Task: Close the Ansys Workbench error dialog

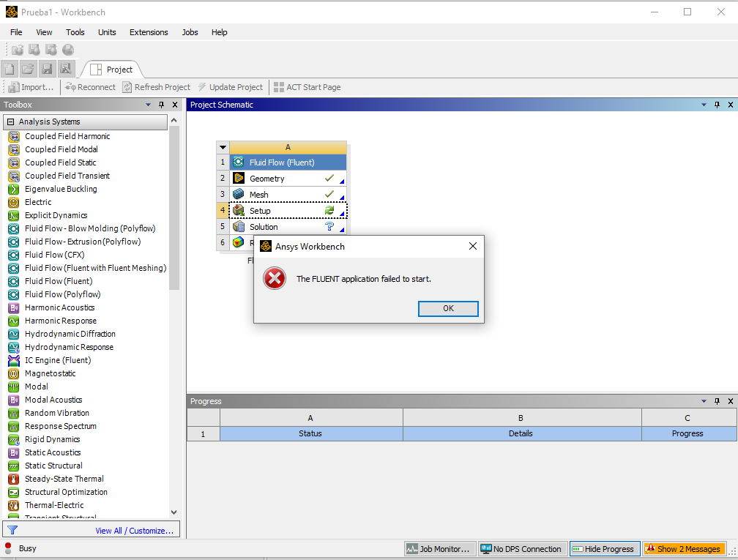Action: (472, 246)
